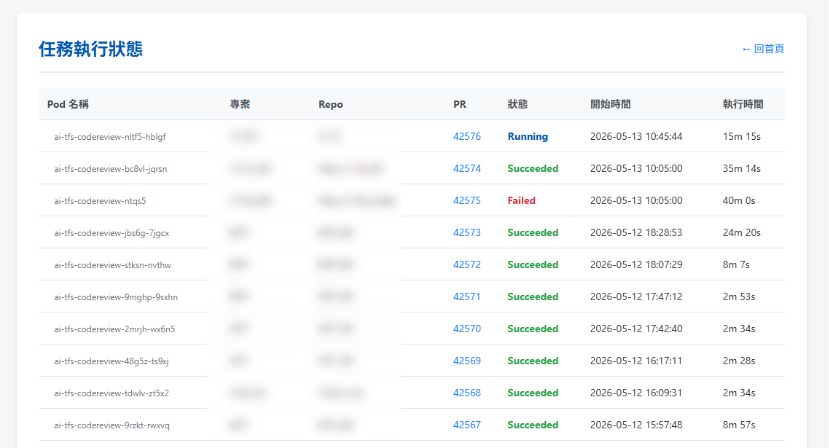Open PR link 42570
829x448 pixels.
point(467,328)
